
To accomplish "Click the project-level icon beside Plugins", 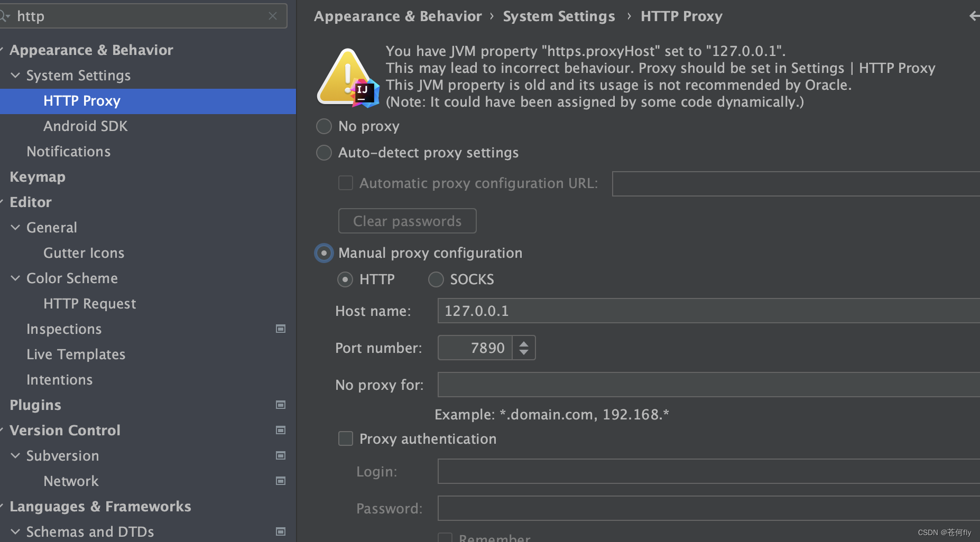I will (281, 405).
